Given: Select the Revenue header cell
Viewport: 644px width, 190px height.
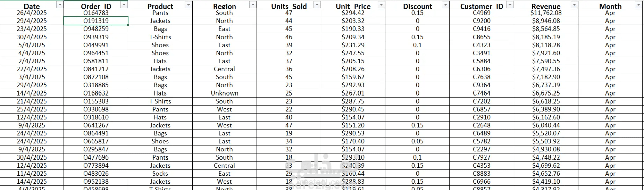Looking at the screenshot, I should 546,5.
